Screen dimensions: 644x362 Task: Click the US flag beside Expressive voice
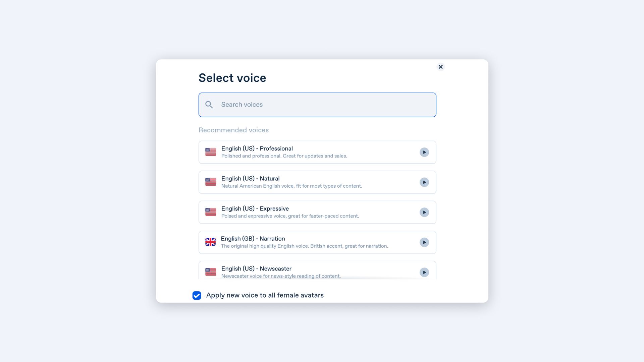(x=211, y=212)
